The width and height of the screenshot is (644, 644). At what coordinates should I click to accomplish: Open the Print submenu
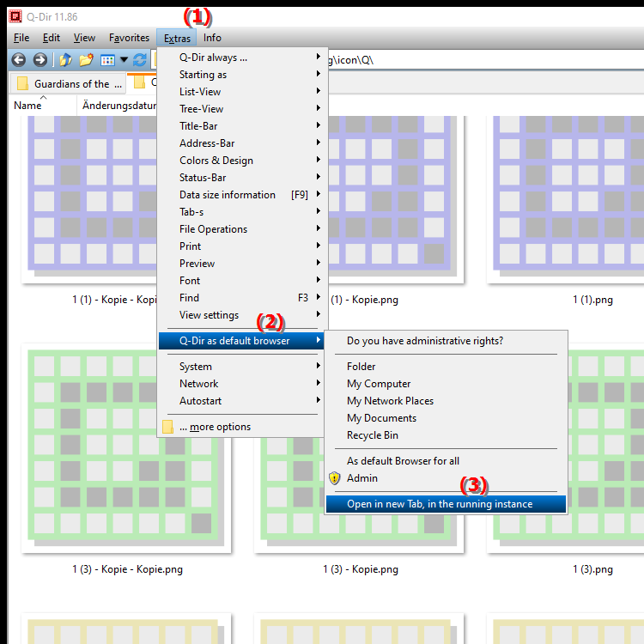241,246
